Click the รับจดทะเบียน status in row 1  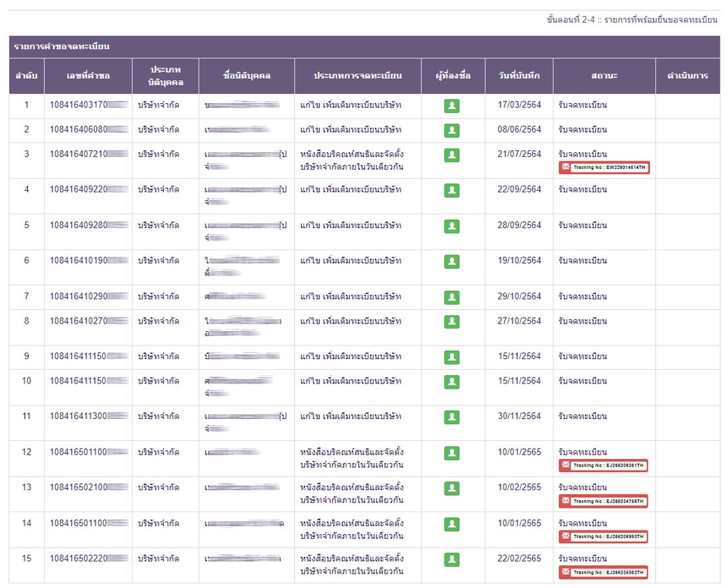point(582,105)
